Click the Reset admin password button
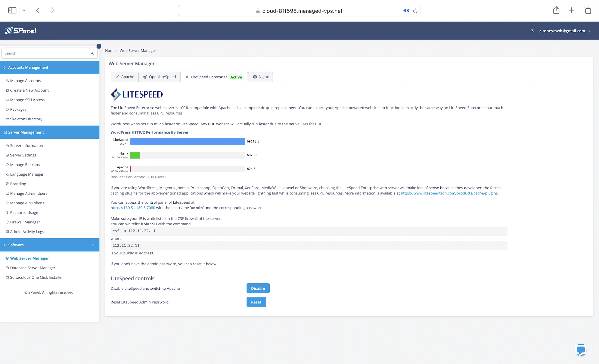The width and height of the screenshot is (599, 364). pos(256,302)
